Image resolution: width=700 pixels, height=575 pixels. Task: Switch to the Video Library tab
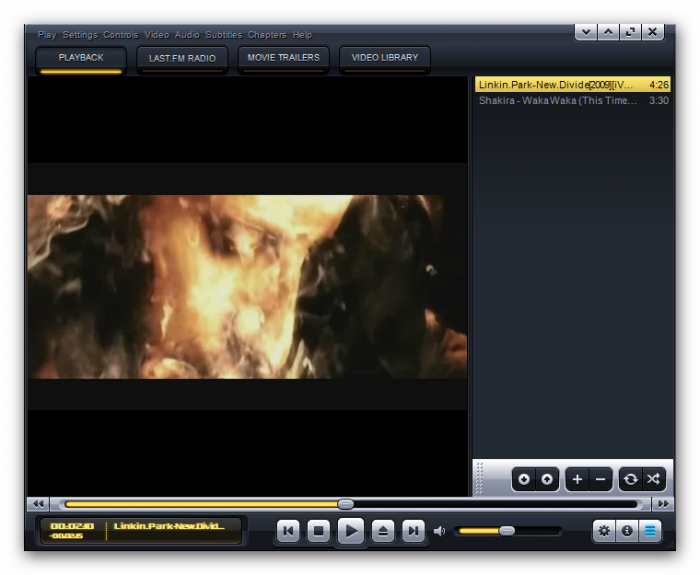tap(385, 60)
